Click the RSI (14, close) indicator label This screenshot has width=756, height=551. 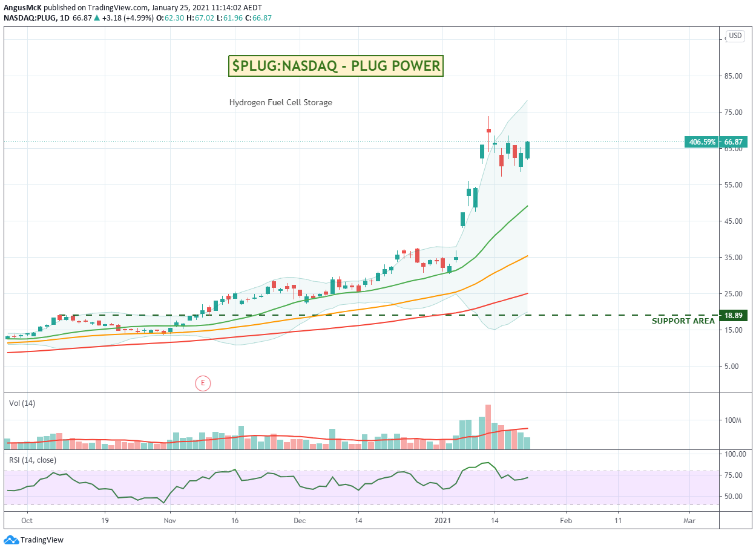32,460
